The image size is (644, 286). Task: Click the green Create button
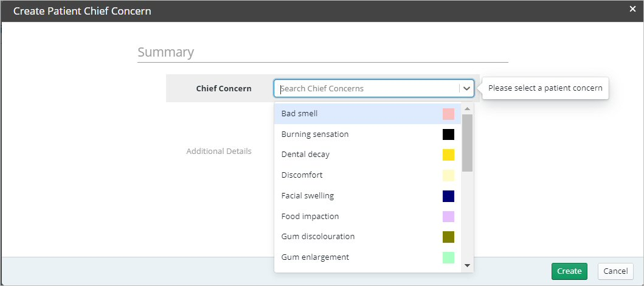click(x=569, y=271)
